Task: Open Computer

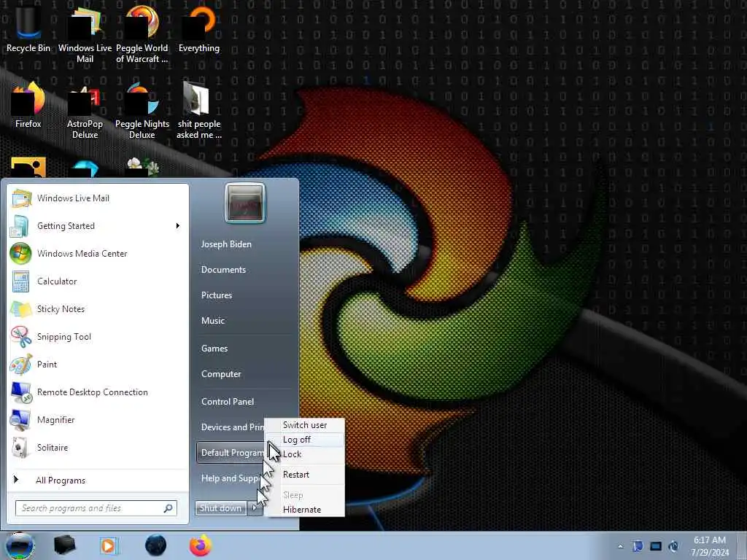Action: [221, 374]
